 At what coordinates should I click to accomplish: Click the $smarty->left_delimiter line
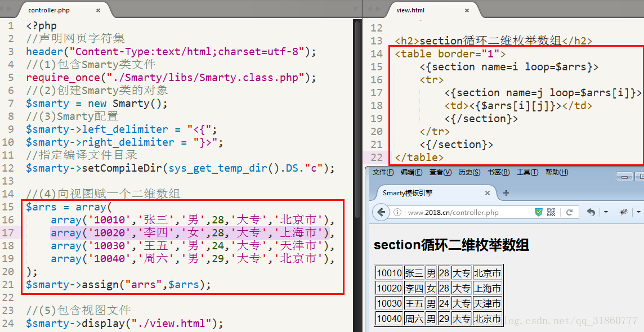122,129
